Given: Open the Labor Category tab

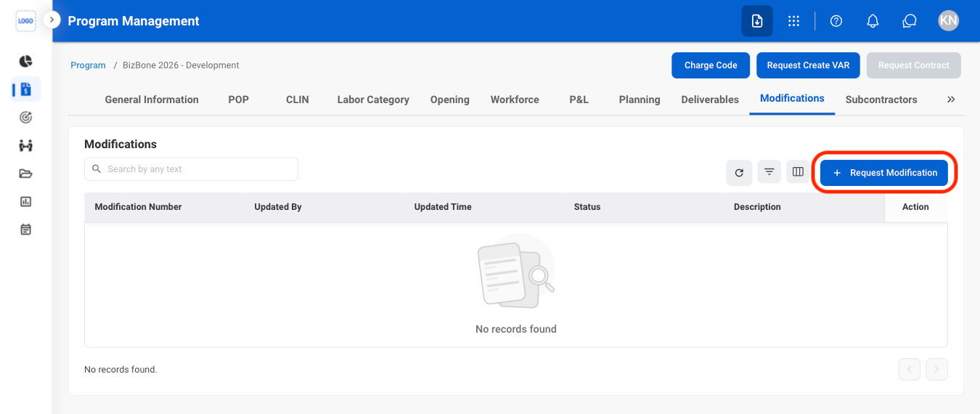Looking at the screenshot, I should [373, 100].
